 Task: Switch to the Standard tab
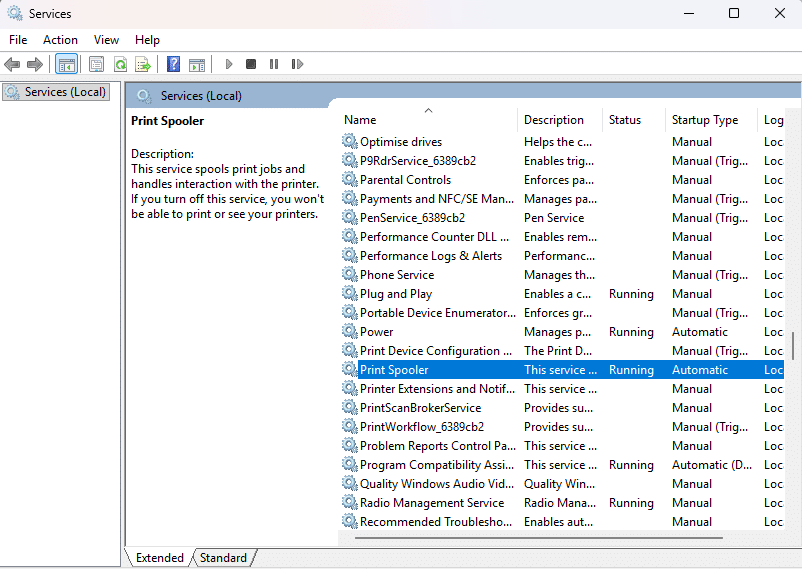[x=224, y=558]
